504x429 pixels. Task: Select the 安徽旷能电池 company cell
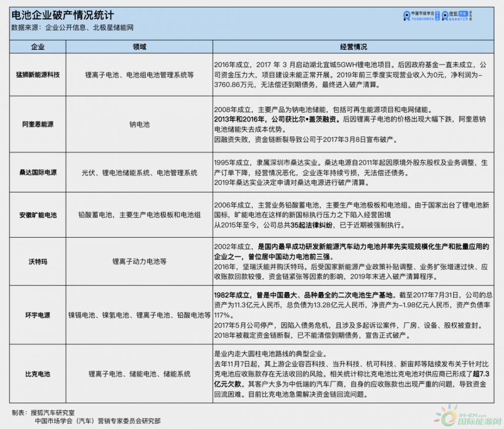[x=38, y=215]
